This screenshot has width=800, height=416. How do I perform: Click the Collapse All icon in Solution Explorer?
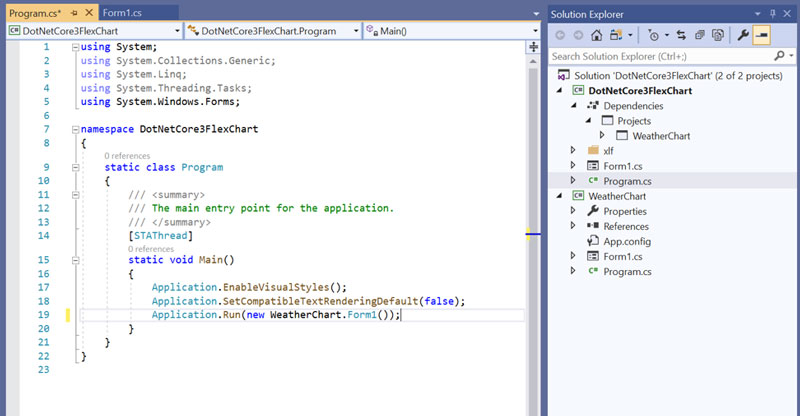pos(700,35)
